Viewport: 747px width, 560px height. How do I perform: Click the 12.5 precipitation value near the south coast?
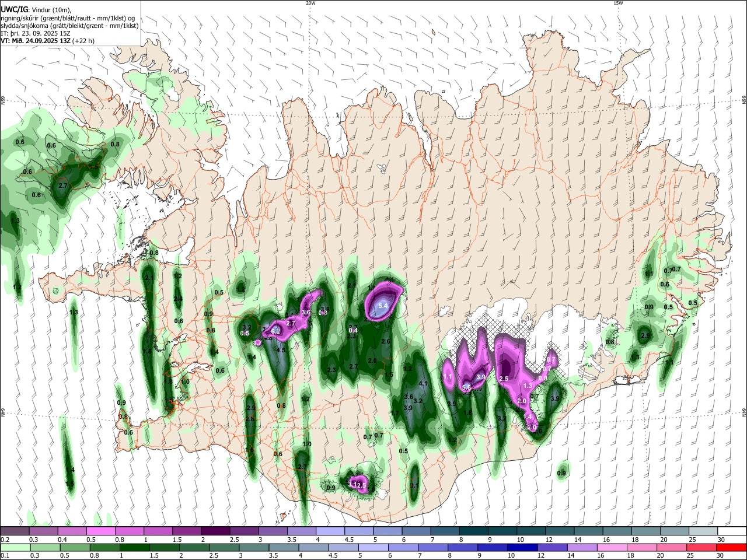[359, 485]
